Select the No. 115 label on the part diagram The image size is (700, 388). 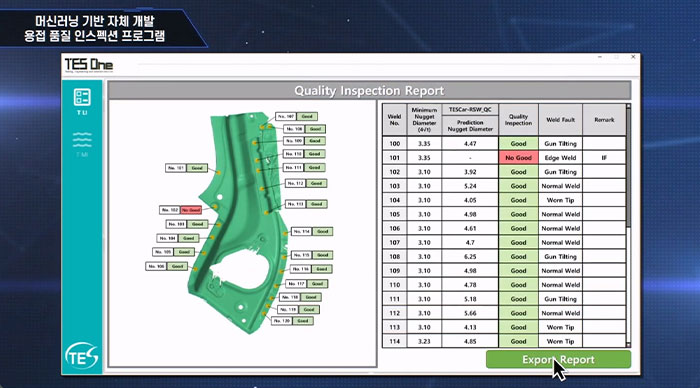tap(312, 255)
